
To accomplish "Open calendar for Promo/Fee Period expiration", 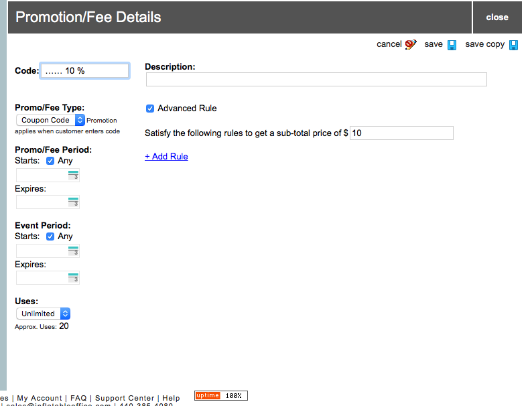I will pos(73,202).
